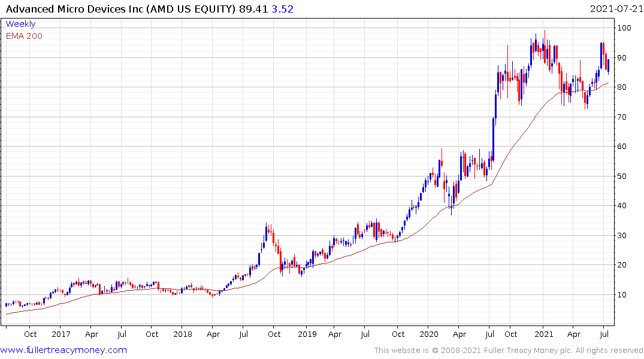644x359 pixels.
Task: Click the 'Weekly' interval label
Action: pos(20,24)
